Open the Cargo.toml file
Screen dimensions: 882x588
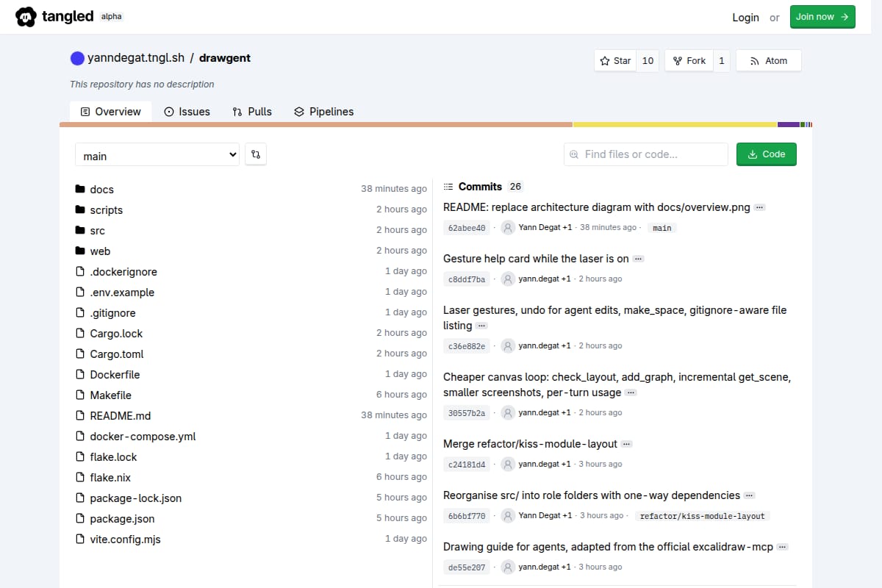coord(117,354)
